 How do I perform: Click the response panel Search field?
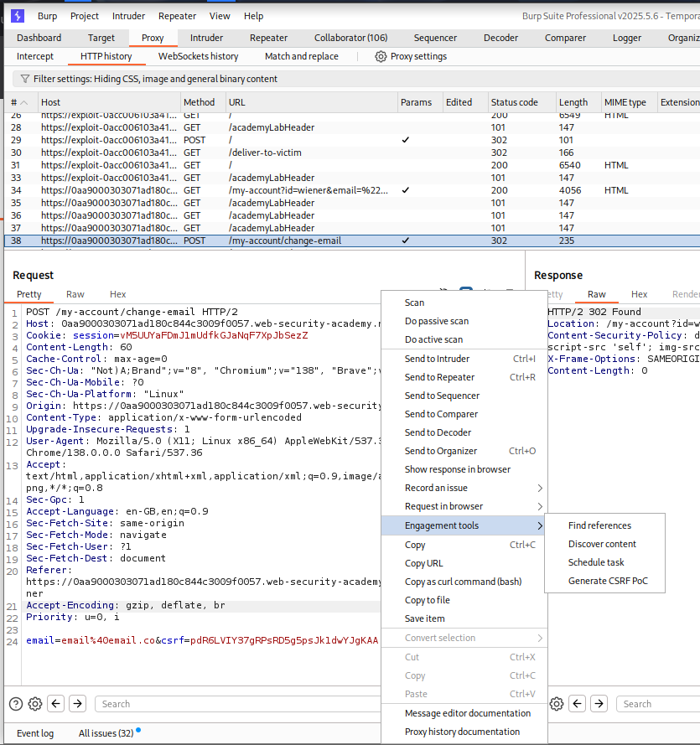coord(658,704)
